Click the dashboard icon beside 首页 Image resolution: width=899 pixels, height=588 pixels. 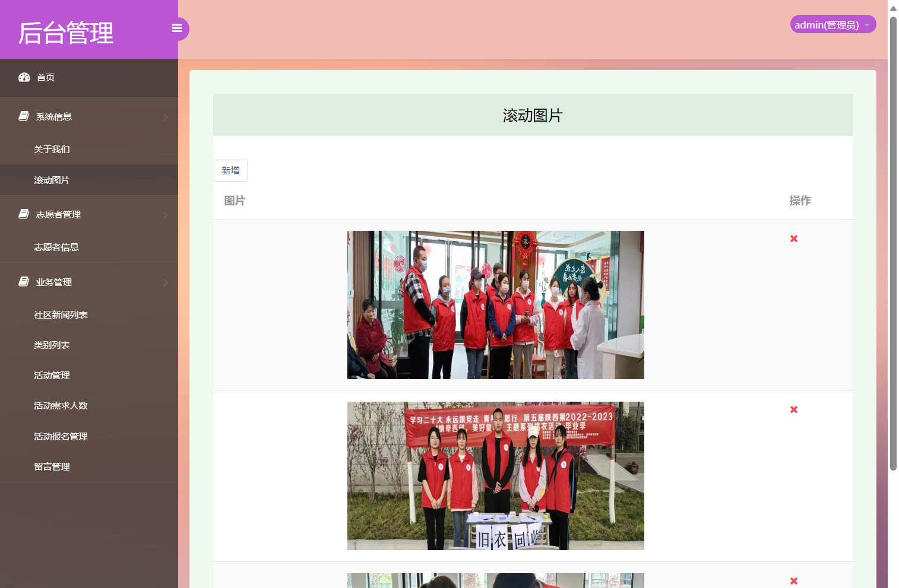click(x=24, y=77)
